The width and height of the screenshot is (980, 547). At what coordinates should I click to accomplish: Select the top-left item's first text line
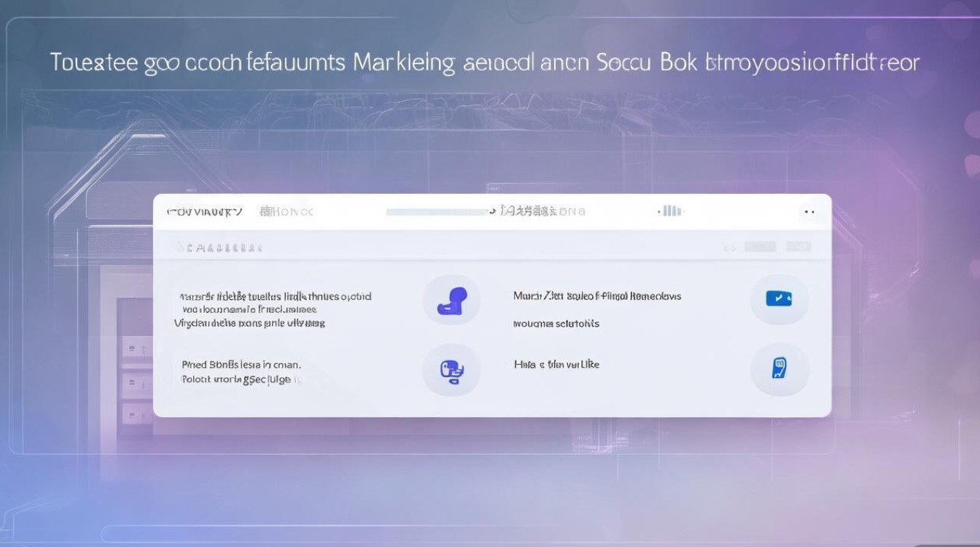coord(276,297)
